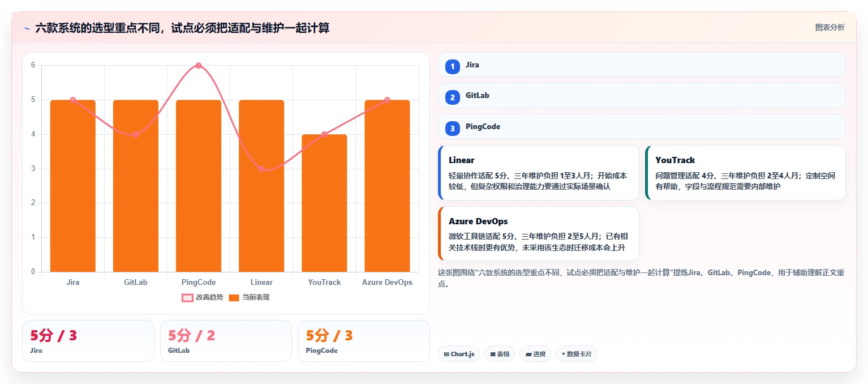Open the YouTrack detail card
The width and height of the screenshot is (868, 384).
point(745,173)
